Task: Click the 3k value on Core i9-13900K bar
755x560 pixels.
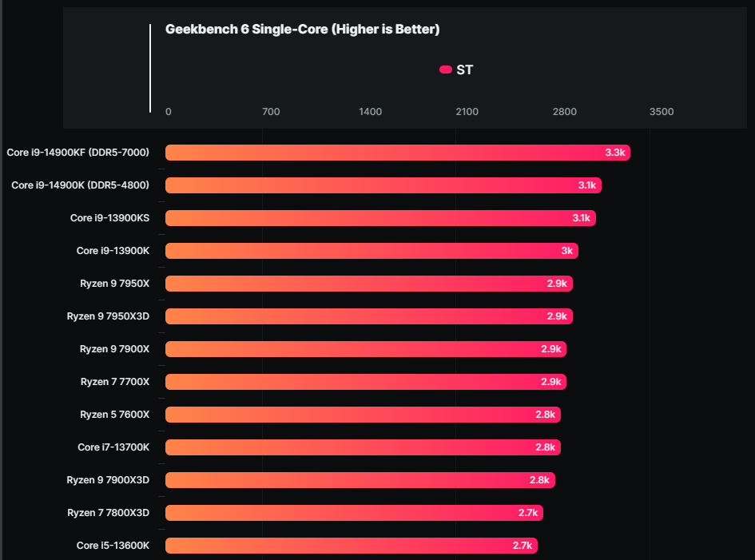Action: click(x=567, y=251)
